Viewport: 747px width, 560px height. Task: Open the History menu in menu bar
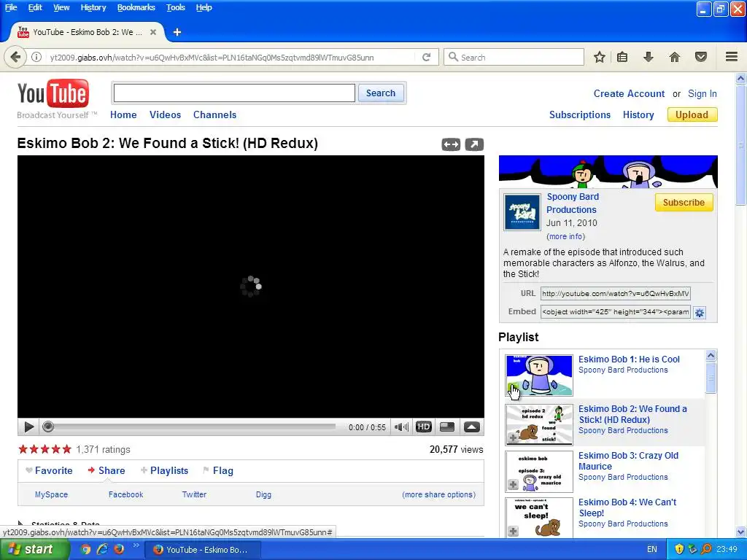pos(93,7)
